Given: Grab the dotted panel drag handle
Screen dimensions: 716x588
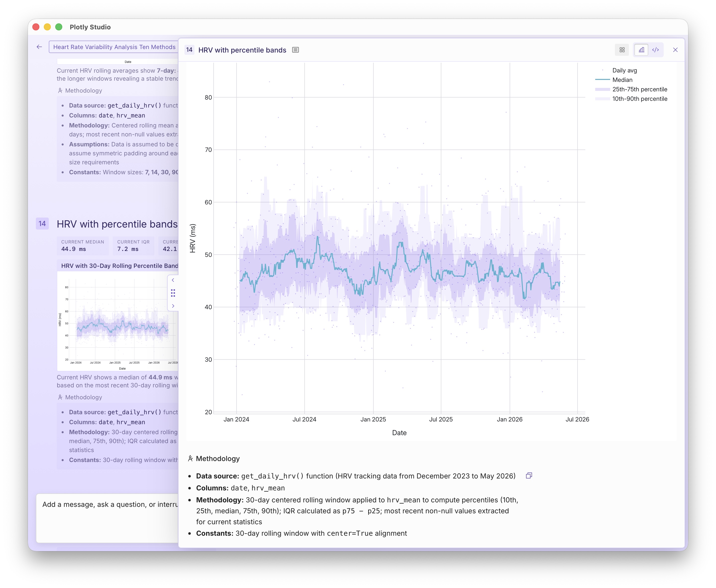Looking at the screenshot, I should point(173,293).
